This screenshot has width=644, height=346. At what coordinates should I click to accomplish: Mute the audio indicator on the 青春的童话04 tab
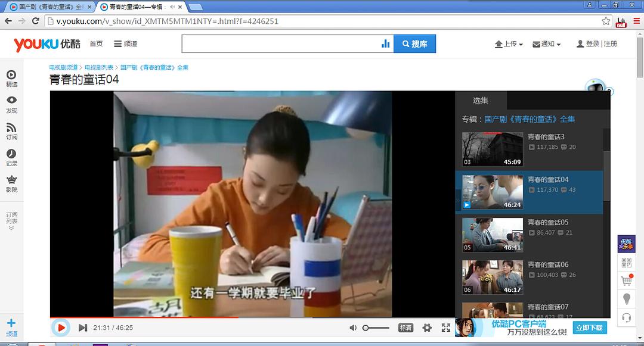[172, 7]
